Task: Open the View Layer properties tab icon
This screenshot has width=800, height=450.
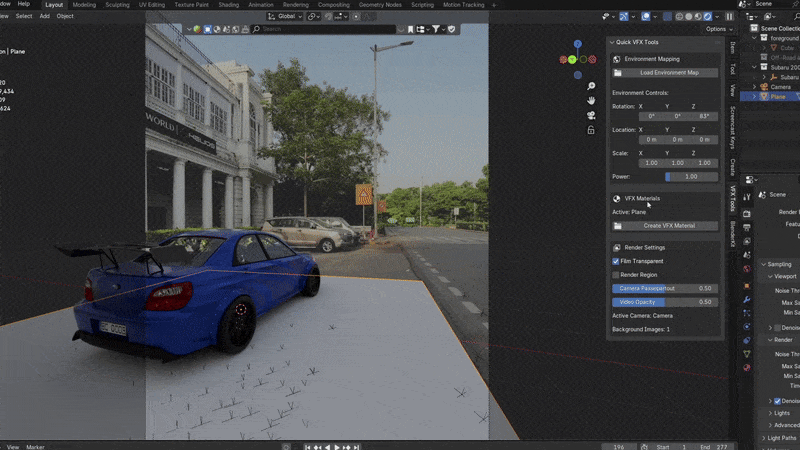Action: click(x=747, y=241)
